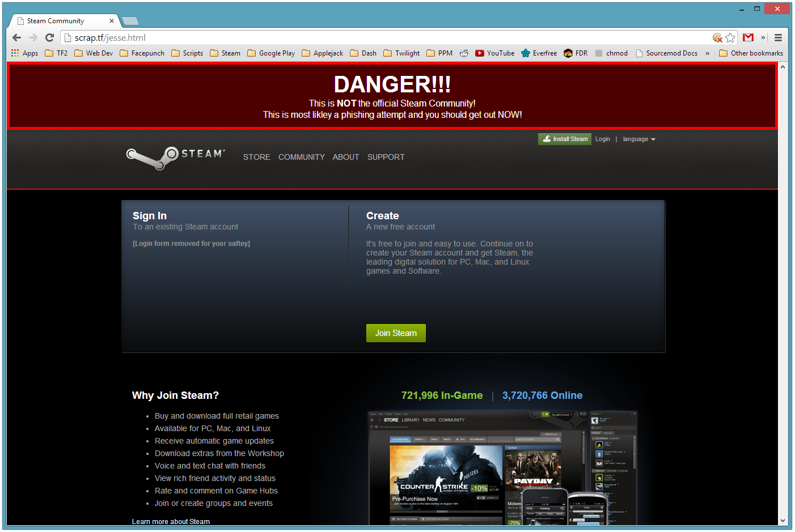The height and width of the screenshot is (532, 795).
Task: Expand the Scripts bookmarks folder
Action: (187, 53)
